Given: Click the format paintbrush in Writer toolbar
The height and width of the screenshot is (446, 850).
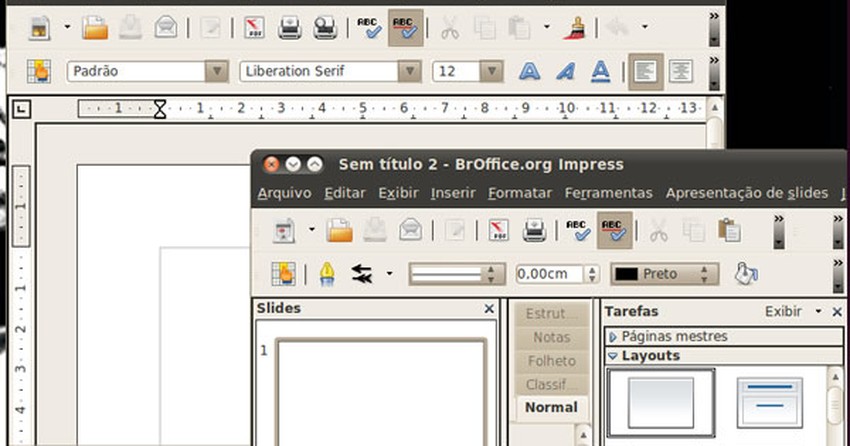Looking at the screenshot, I should point(574,28).
